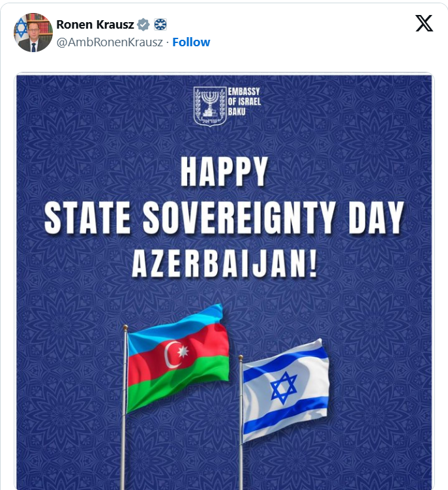This screenshot has height=490, width=448.
Task: Click the affiliation badge beside verified checkmark
Action: (160, 24)
